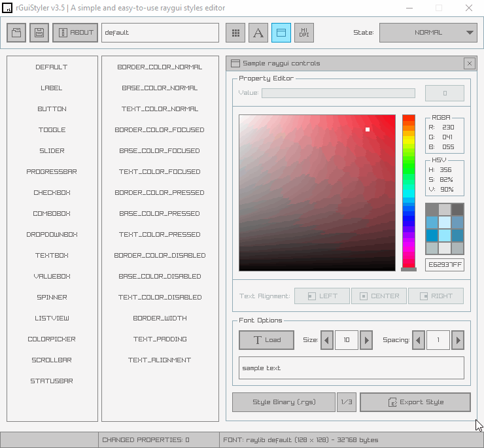Choose TEXT_COLOR_DISABLED property
This screenshot has width=484, height=448.
pyautogui.click(x=160, y=298)
